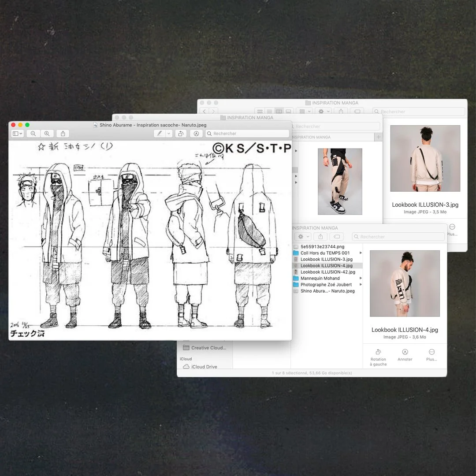
Task: Click the document icon in Preview's title bar
Action: (95, 125)
